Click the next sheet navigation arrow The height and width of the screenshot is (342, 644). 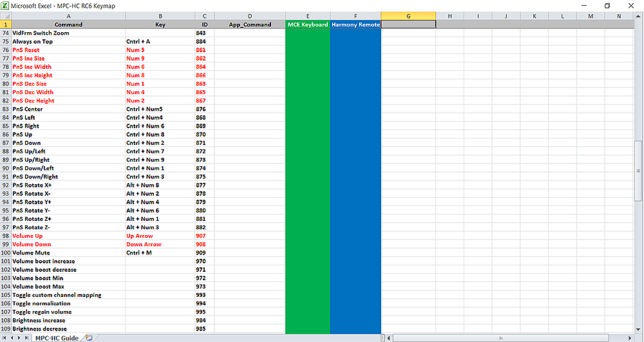(x=19, y=338)
